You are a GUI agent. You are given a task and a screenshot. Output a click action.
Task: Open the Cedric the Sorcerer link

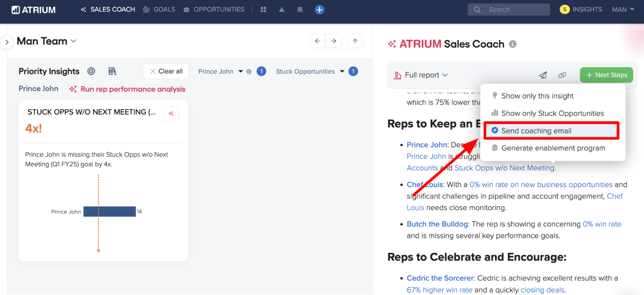(x=440, y=278)
